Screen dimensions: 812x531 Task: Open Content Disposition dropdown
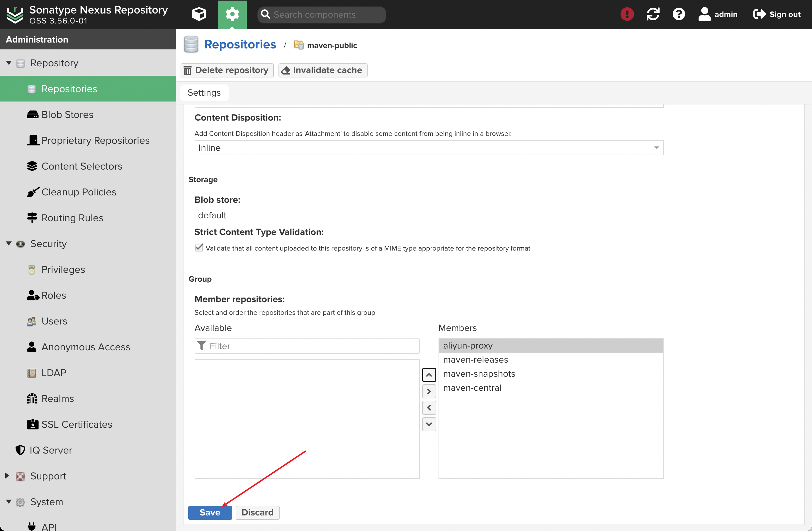tap(429, 148)
